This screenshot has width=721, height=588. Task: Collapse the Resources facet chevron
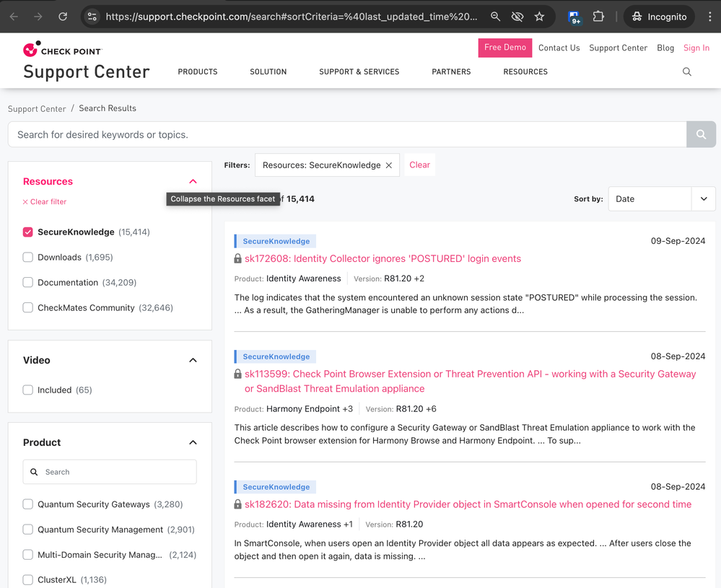(x=193, y=182)
